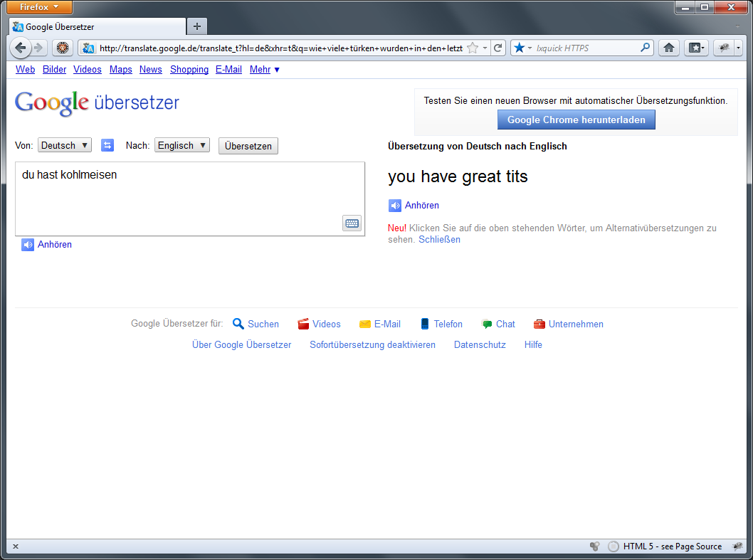753x560 pixels.
Task: Open the Telefon link
Action: coord(448,324)
